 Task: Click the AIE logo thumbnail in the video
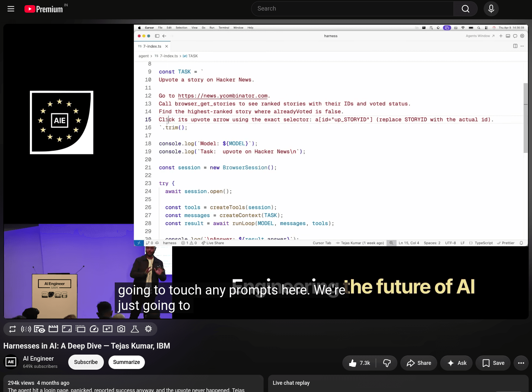click(x=62, y=123)
